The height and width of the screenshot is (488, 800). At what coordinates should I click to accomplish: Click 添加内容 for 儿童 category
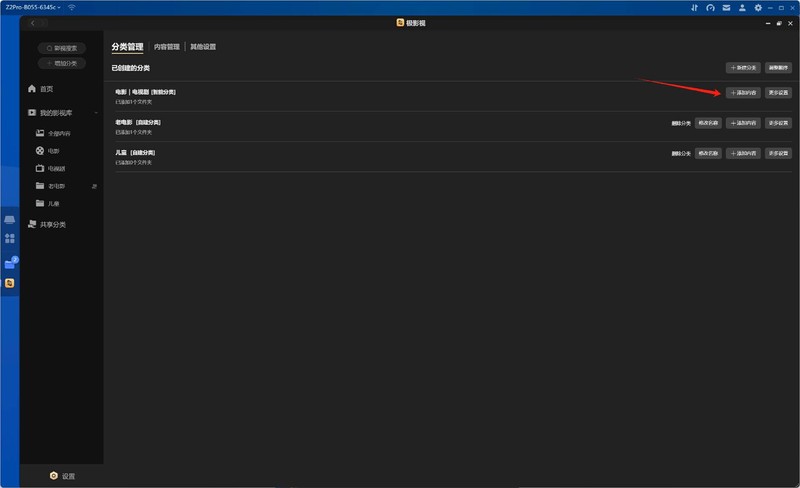coord(743,153)
